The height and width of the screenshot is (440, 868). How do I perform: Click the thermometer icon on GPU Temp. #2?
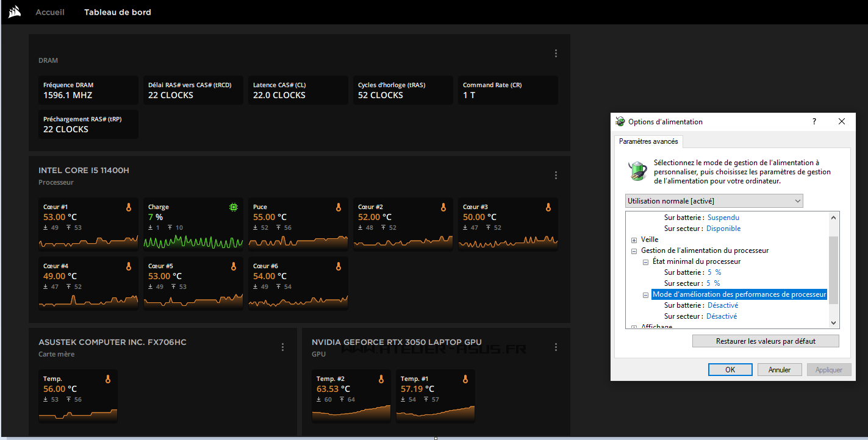(381, 379)
